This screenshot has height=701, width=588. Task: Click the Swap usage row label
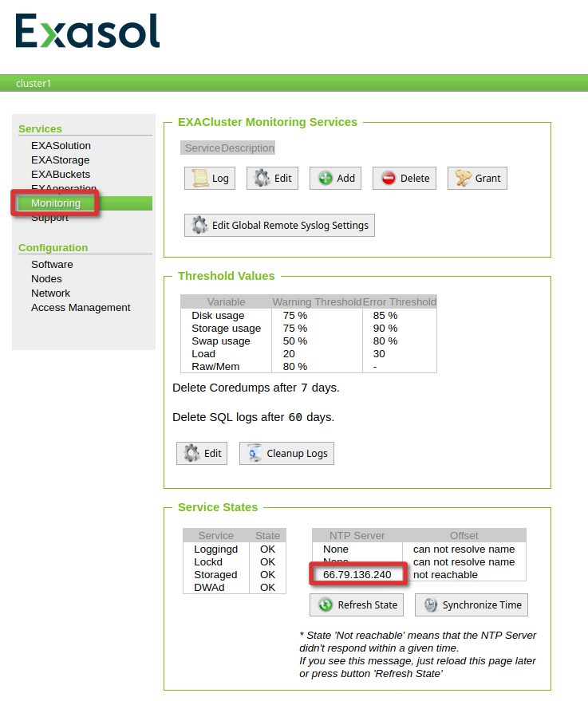(x=220, y=341)
